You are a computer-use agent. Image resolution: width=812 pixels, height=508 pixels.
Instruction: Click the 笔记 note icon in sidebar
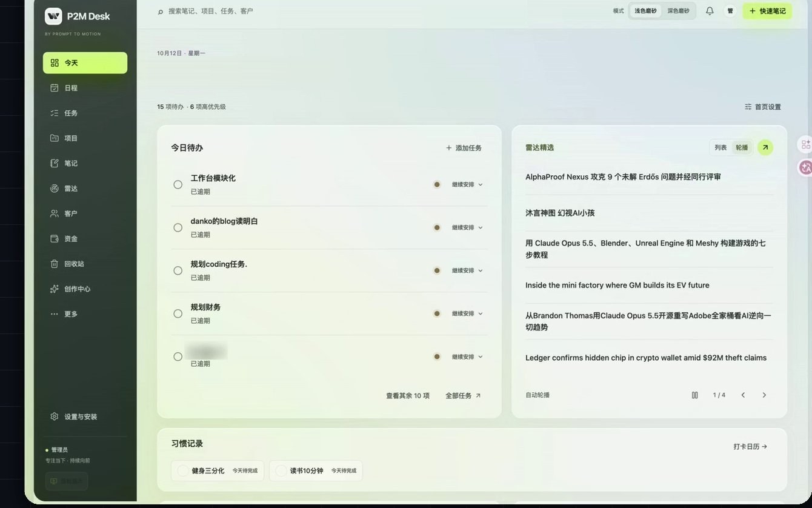55,163
